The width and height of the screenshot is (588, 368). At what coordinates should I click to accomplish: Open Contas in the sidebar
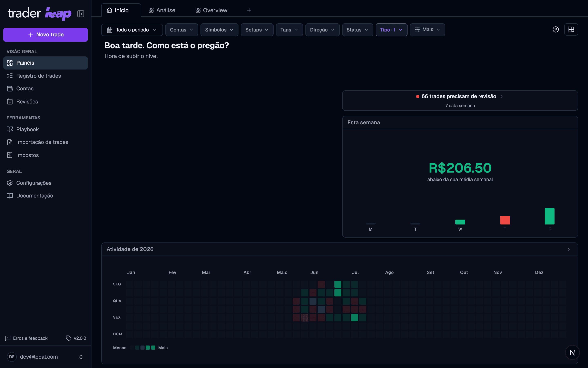46,89
